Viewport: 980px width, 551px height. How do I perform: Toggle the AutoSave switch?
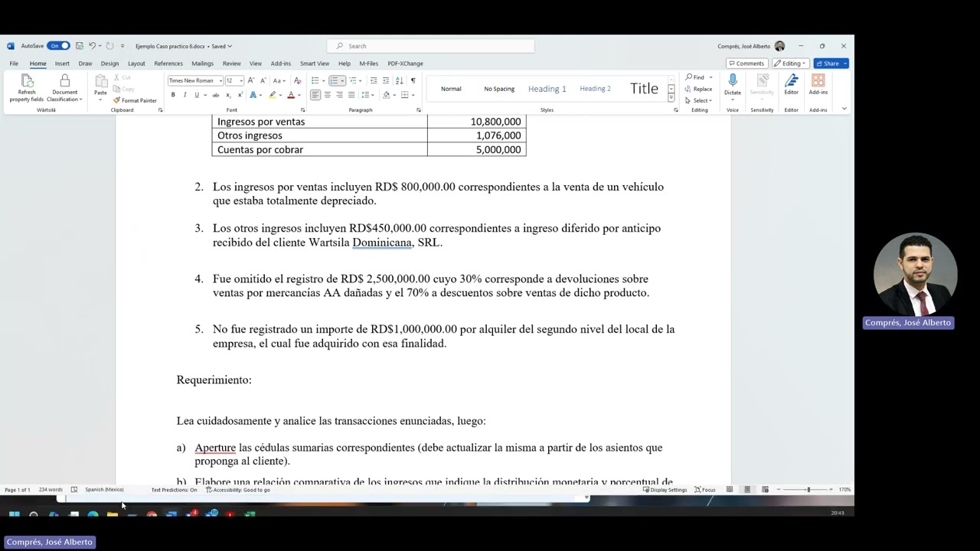coord(58,46)
